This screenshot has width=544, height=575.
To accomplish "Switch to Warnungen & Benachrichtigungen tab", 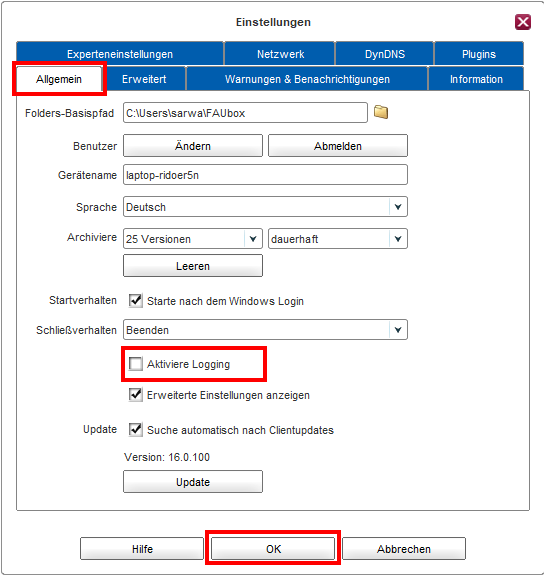I will (x=307, y=79).
